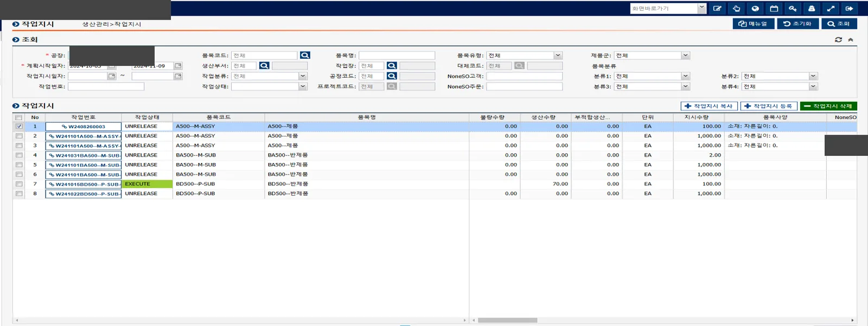Collapse the 조회 section with double chevron
The image size is (868, 326).
coord(851,40)
